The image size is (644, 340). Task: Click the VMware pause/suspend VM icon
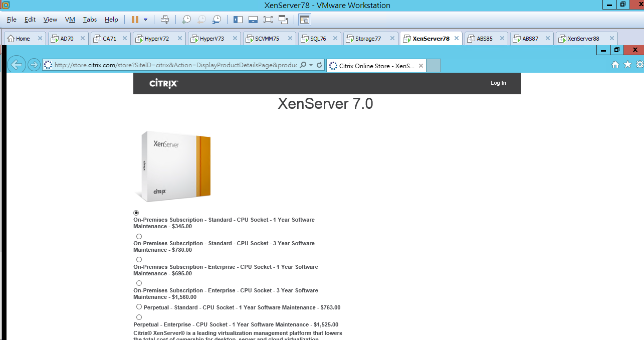[135, 20]
